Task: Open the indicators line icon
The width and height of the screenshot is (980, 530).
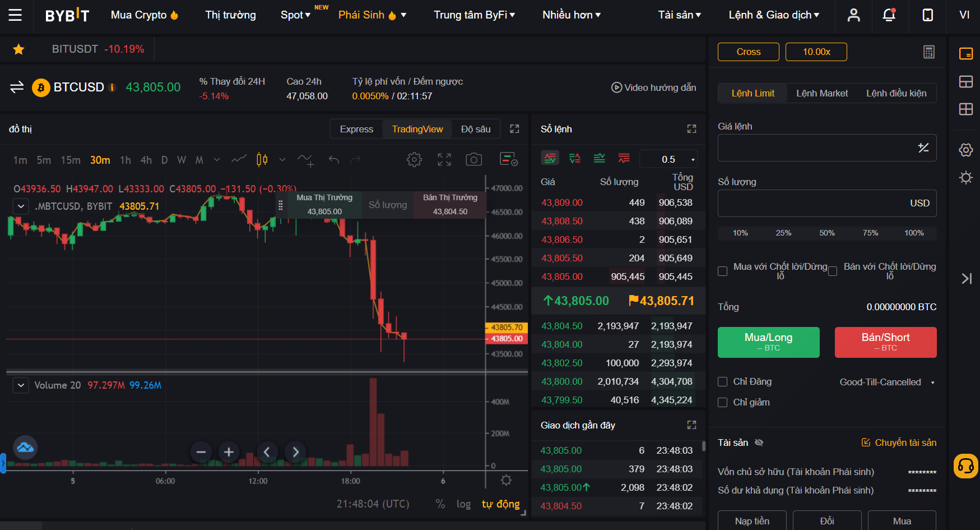Action: 239,160
